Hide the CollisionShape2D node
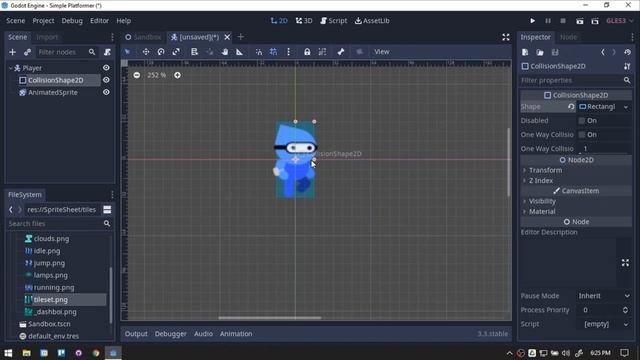Screen dimensions: 640x360 coord(106,80)
